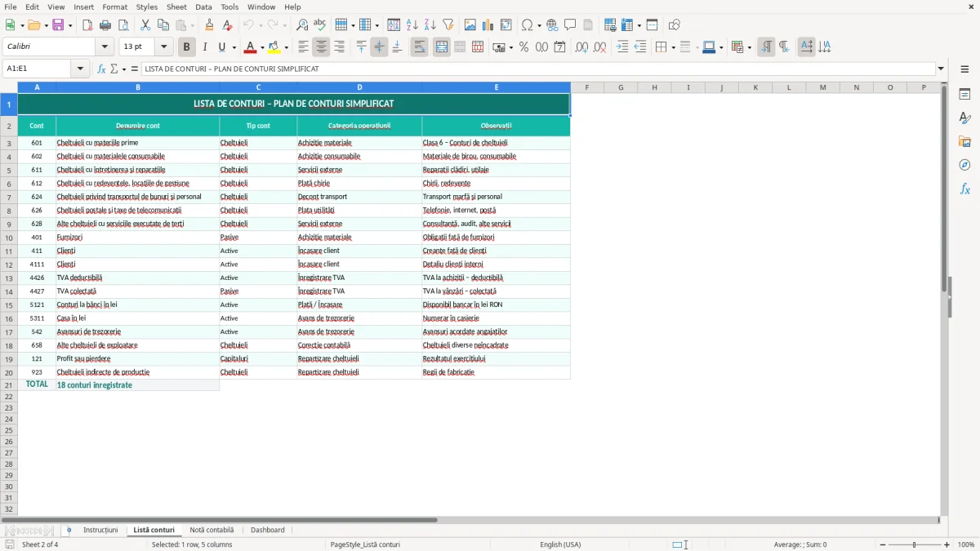The height and width of the screenshot is (551, 980).
Task: Toggle Center Horizontally alignment
Action: (321, 47)
